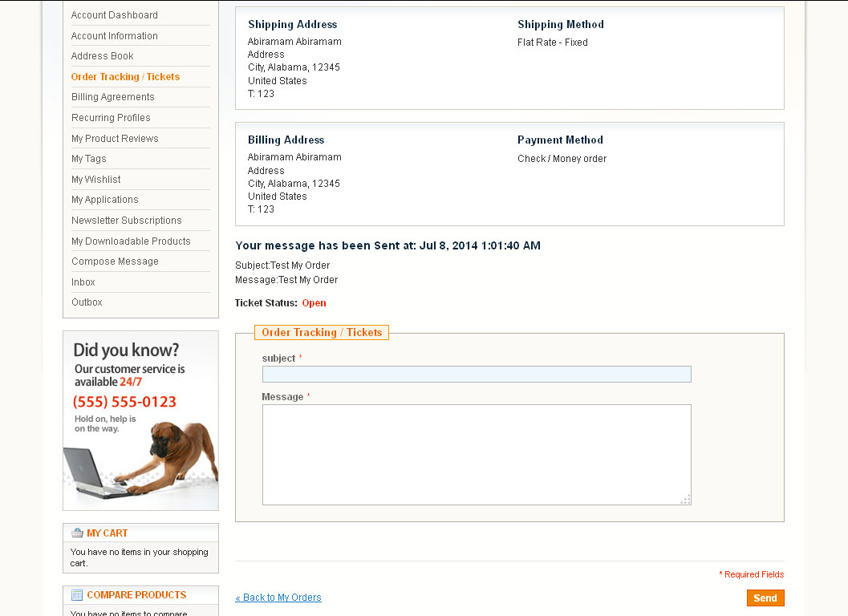Follow the Back to My Orders link
The image size is (848, 616).
tap(278, 597)
